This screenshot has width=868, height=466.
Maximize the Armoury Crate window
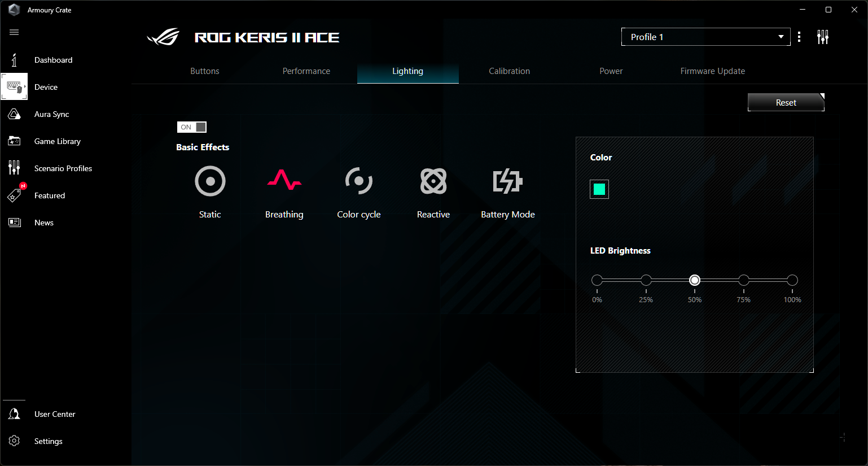828,10
